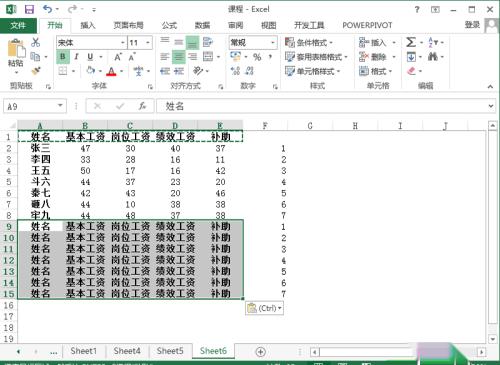Click insert function fx button
500x365 pixels.
(x=142, y=106)
